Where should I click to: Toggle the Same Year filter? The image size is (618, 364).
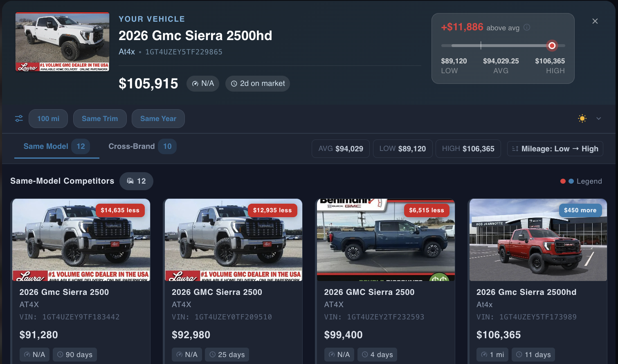click(158, 119)
